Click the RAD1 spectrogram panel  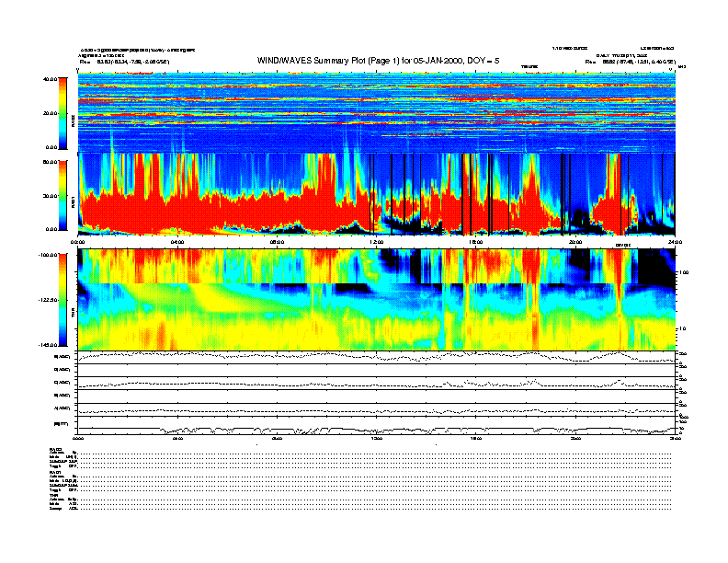tap(376, 194)
